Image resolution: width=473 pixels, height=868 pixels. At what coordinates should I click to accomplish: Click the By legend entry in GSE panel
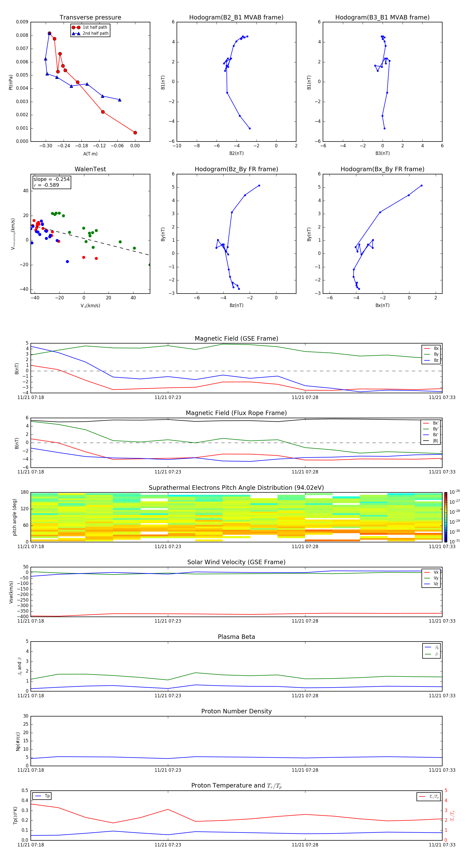tap(431, 354)
